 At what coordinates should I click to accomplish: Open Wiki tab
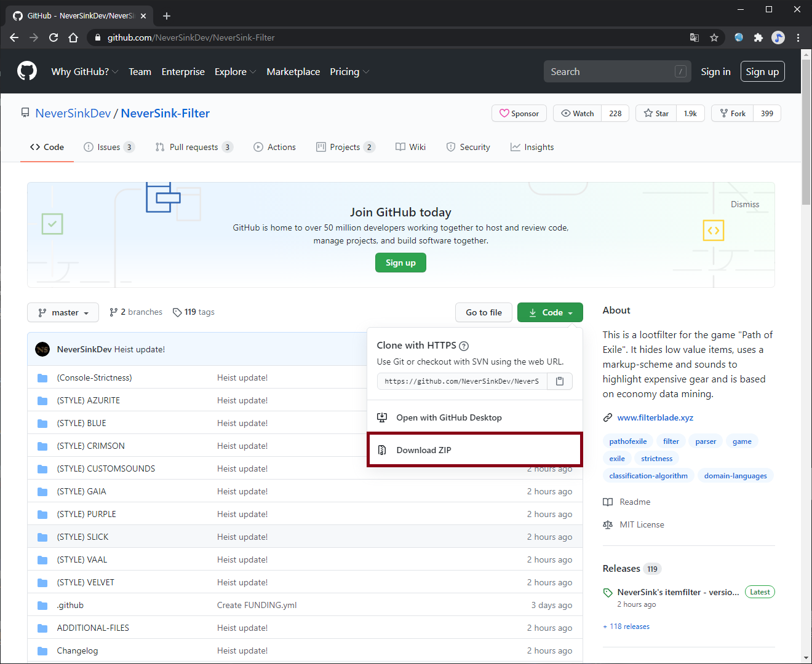point(410,147)
